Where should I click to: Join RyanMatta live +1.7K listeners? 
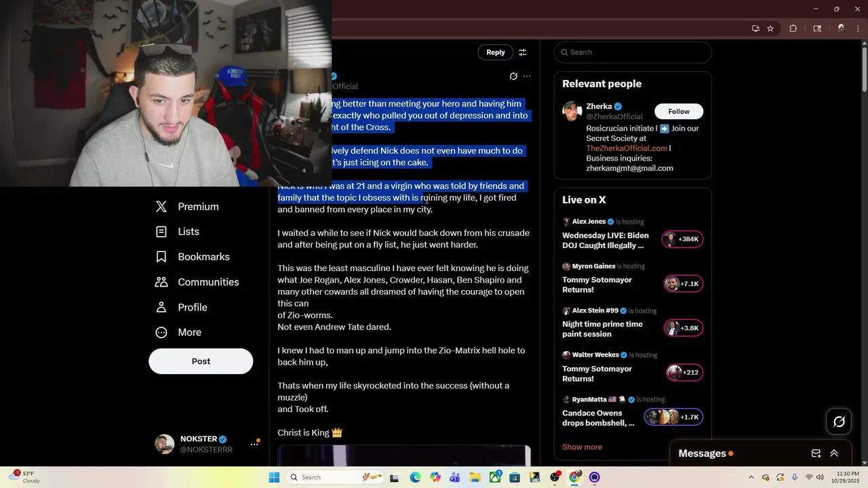pyautogui.click(x=673, y=417)
